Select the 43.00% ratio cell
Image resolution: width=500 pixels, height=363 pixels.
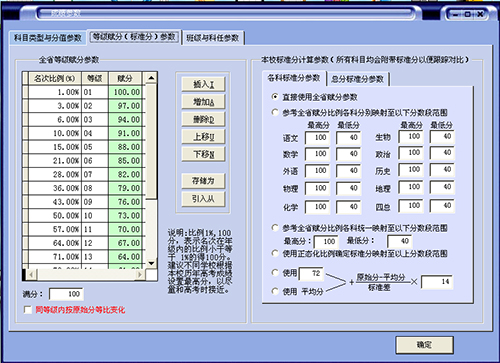point(55,202)
